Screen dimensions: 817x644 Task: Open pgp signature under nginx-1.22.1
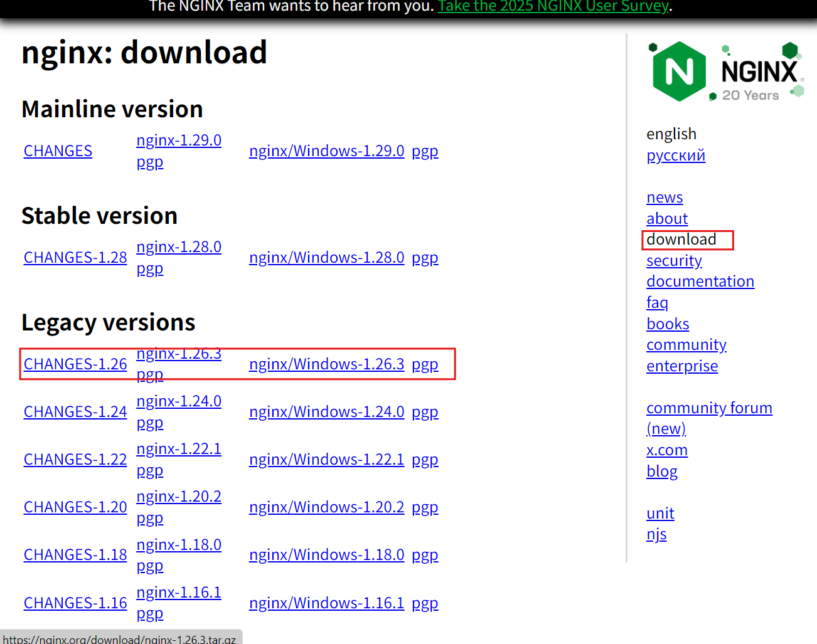click(150, 470)
